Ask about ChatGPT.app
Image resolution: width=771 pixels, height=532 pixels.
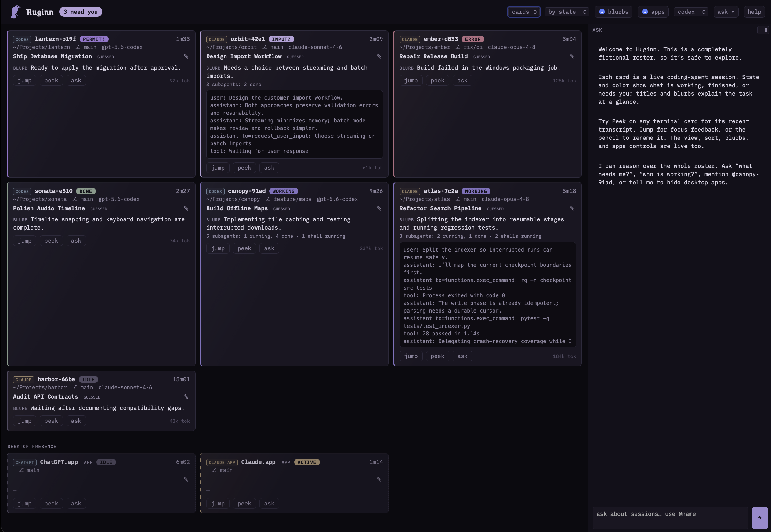point(76,504)
